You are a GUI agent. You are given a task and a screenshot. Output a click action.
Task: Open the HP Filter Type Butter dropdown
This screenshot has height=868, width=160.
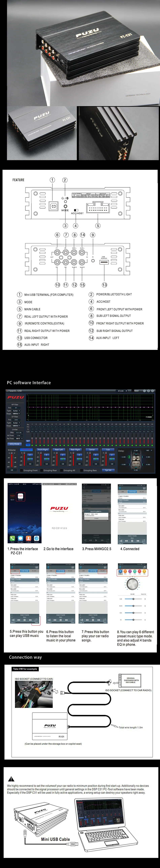17,411
